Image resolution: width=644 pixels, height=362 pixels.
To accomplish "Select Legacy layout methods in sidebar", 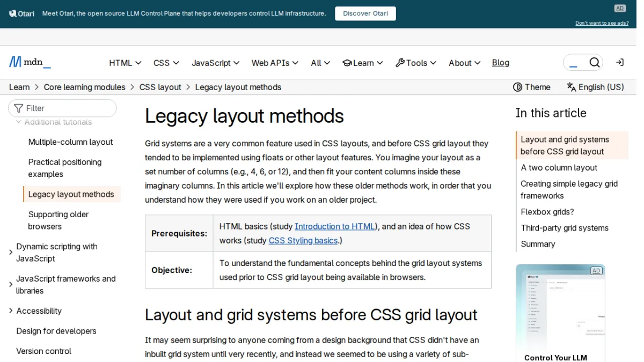I will [71, 194].
